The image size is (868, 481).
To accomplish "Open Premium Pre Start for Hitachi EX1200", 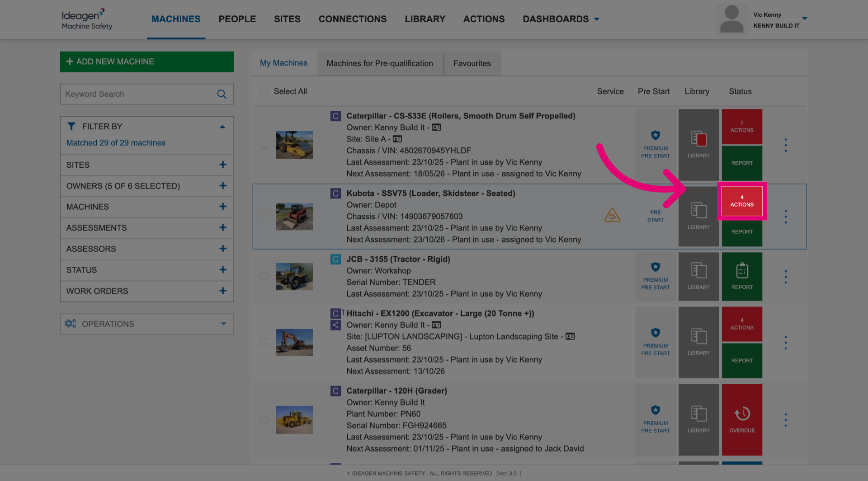I will point(655,342).
